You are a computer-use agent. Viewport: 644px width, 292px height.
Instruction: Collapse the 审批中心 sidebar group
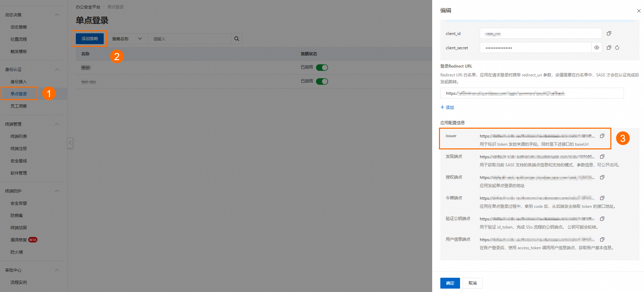point(57,270)
